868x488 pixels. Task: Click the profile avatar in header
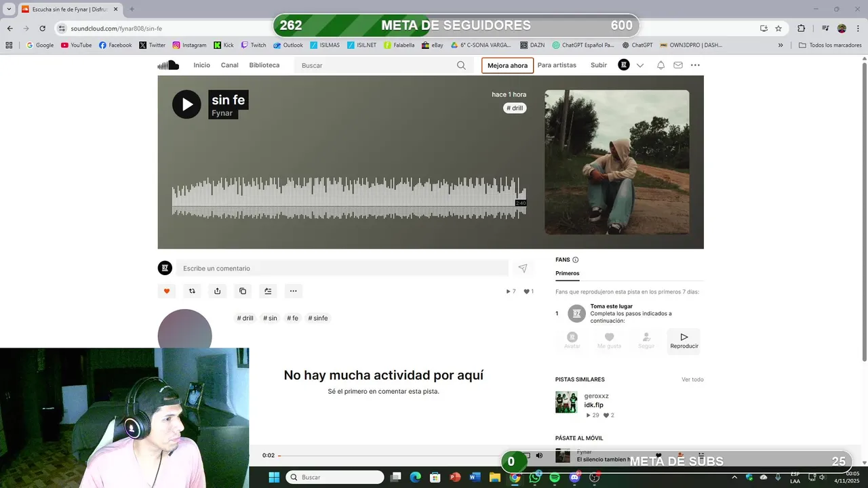coord(624,65)
